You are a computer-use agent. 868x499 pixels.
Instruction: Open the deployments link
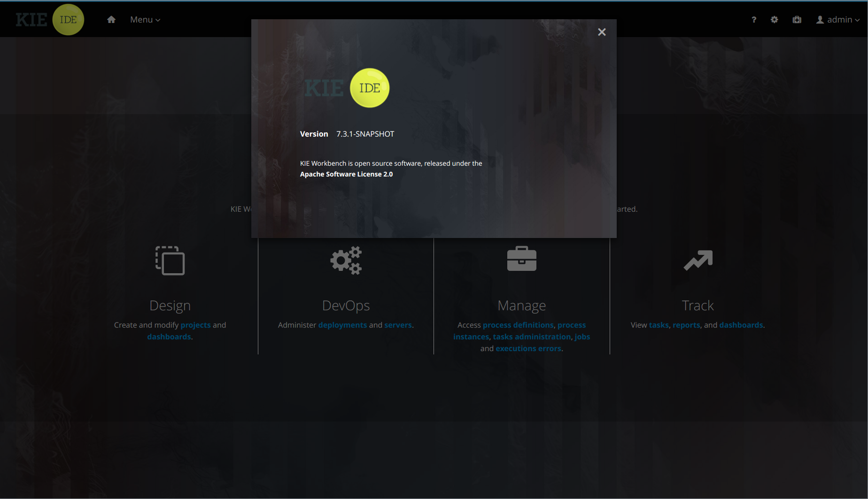[x=342, y=325]
